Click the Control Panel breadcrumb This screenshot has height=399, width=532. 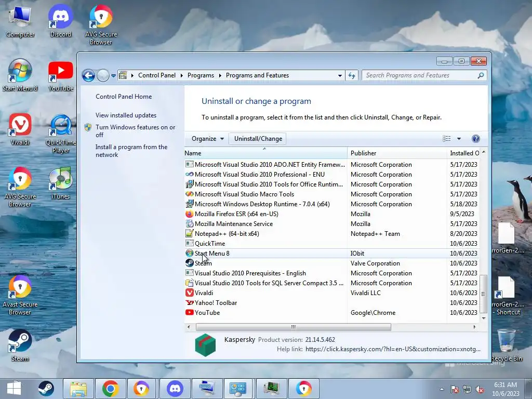tap(157, 75)
